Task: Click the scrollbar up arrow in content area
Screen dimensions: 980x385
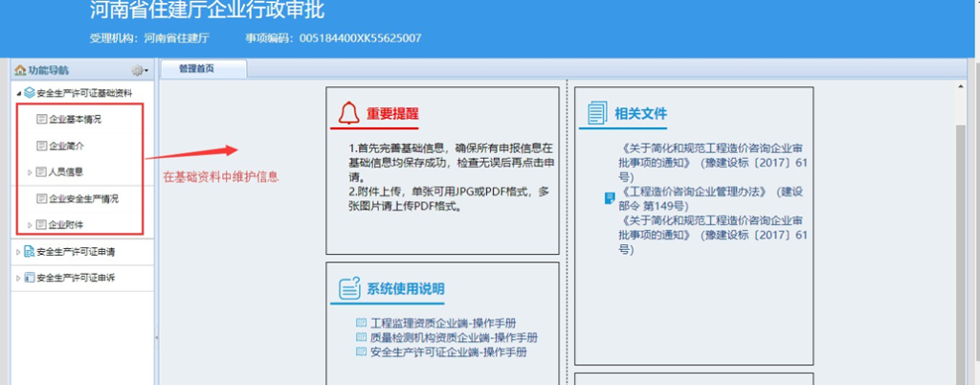Action: [x=961, y=85]
